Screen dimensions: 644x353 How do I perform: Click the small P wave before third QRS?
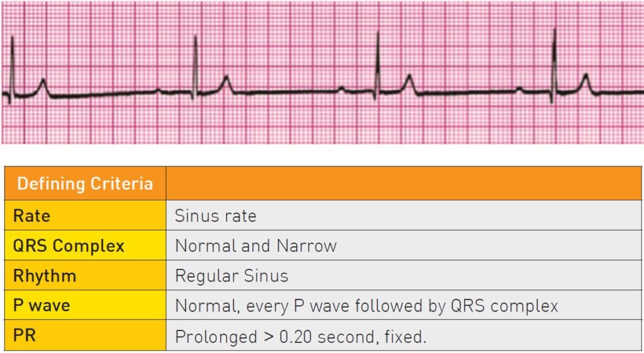tap(341, 89)
